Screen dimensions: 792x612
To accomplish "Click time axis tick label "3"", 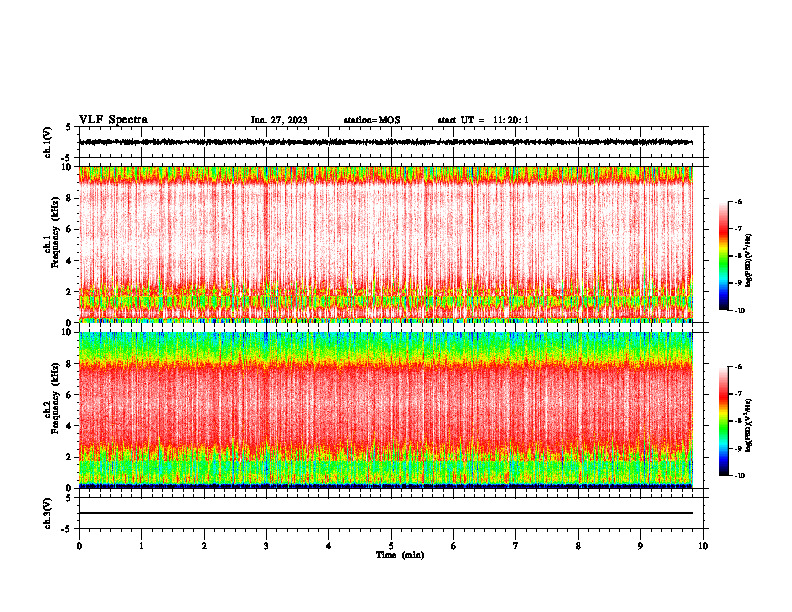I will (x=266, y=546).
